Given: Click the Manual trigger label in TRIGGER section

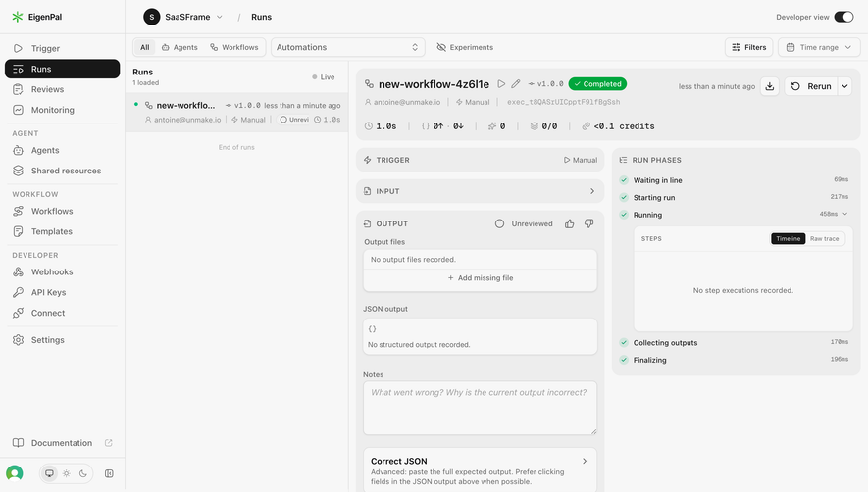Looking at the screenshot, I should pyautogui.click(x=581, y=160).
